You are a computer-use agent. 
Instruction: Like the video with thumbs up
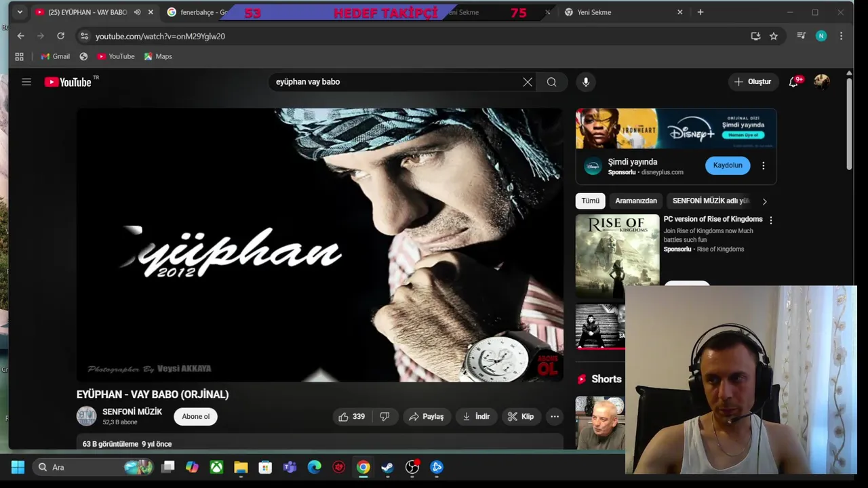click(x=352, y=417)
